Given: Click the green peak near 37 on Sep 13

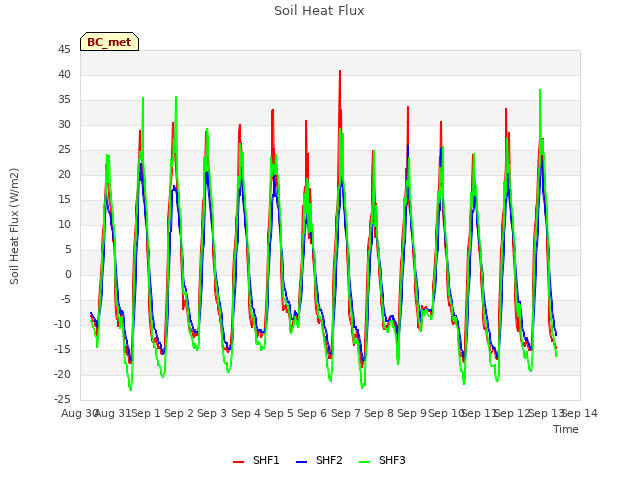Looking at the screenshot, I should 540,91.
